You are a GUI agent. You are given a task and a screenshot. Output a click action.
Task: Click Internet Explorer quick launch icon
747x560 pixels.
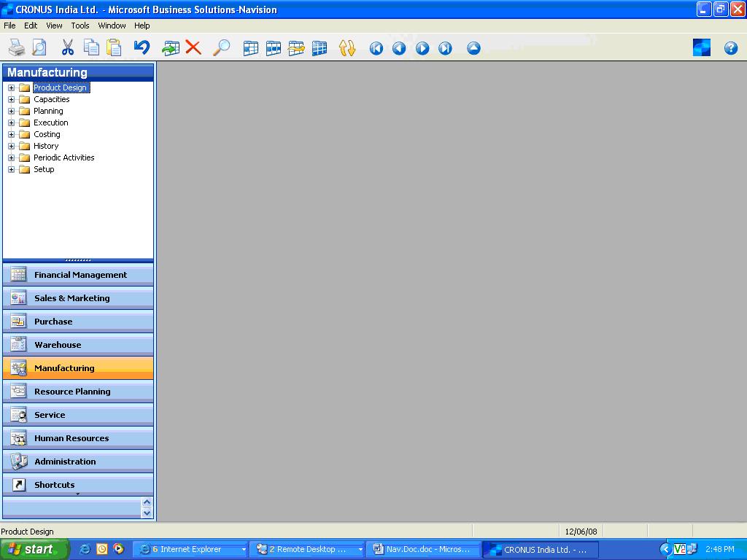[85, 549]
